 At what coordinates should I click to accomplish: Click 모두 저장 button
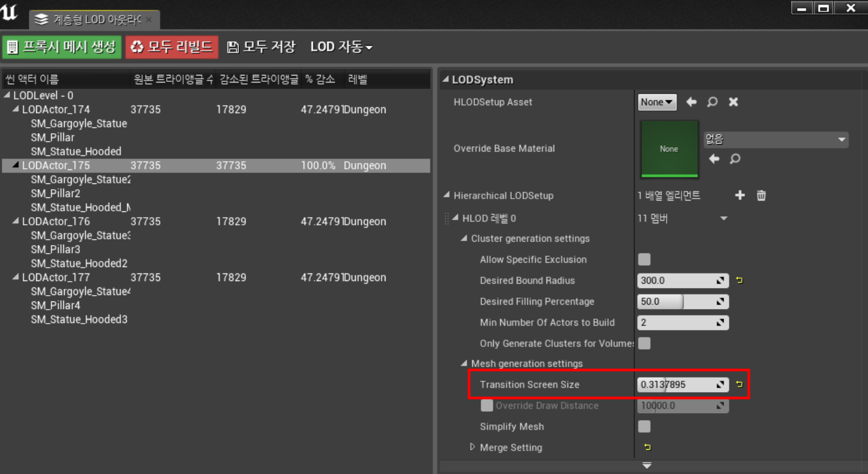click(261, 47)
